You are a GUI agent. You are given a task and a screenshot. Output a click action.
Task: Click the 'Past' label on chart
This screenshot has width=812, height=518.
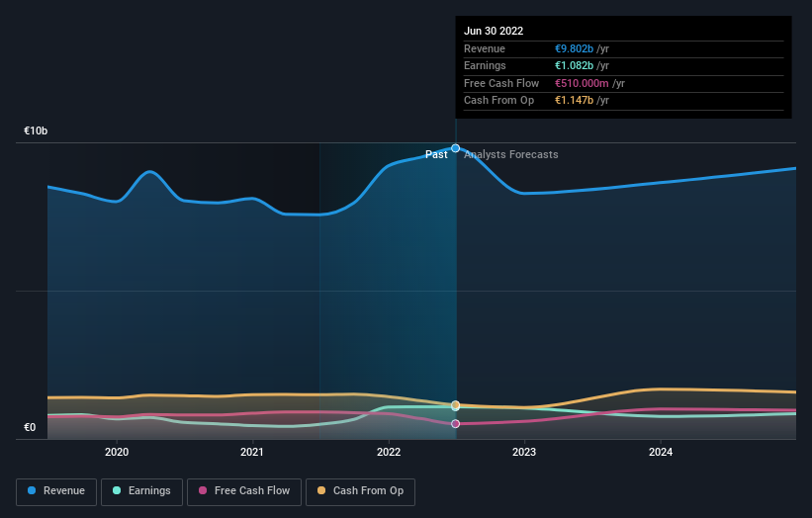click(436, 155)
